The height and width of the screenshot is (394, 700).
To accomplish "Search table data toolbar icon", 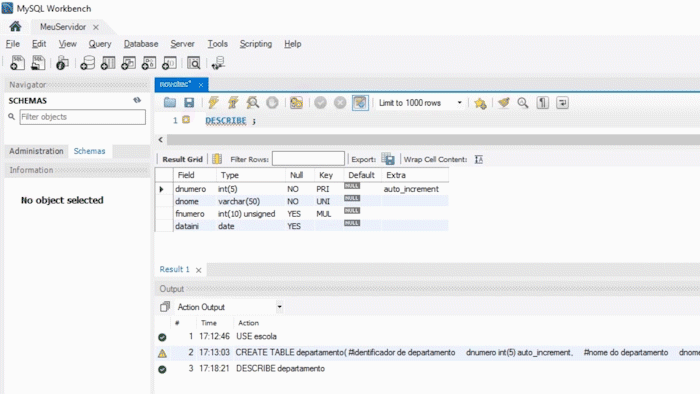I will point(194,63).
